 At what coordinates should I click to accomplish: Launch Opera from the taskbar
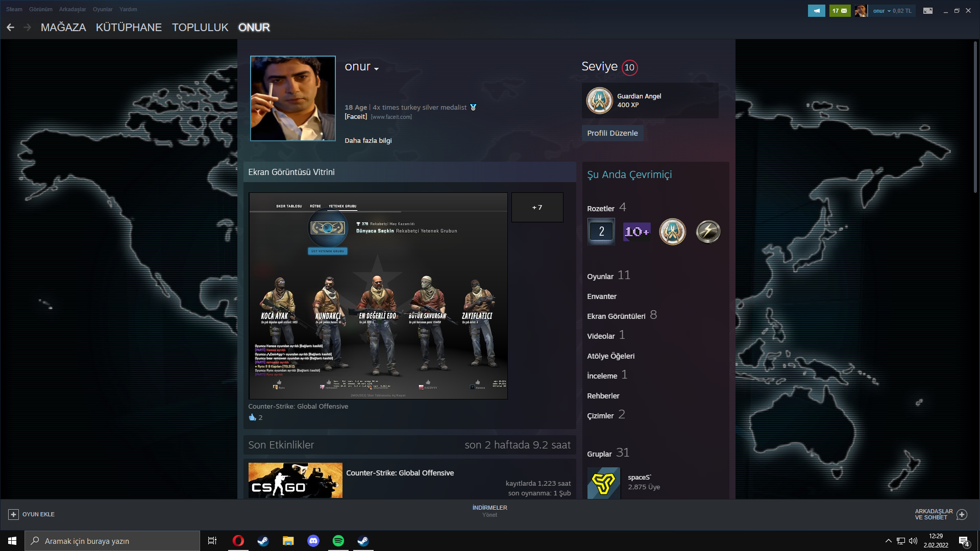(238, 541)
